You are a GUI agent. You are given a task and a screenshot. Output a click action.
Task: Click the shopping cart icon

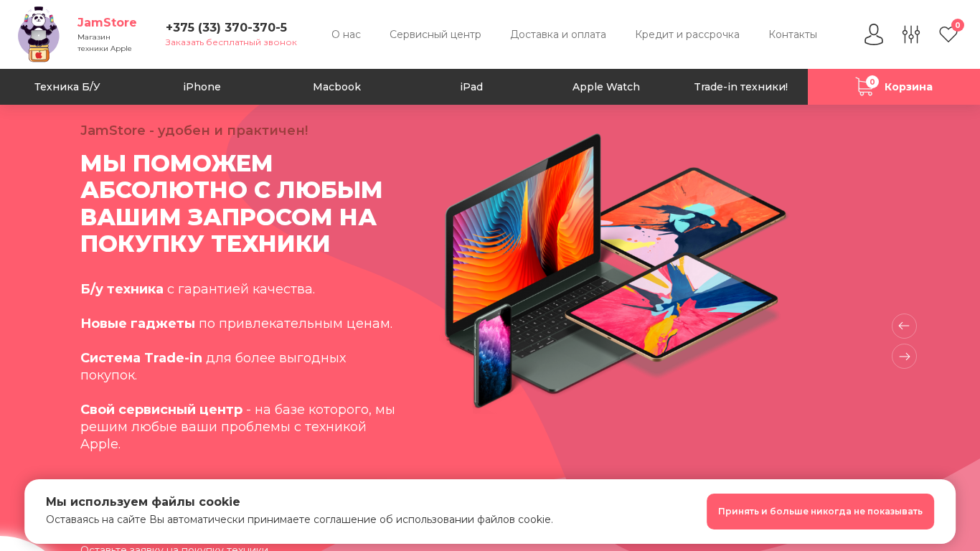[x=864, y=87]
